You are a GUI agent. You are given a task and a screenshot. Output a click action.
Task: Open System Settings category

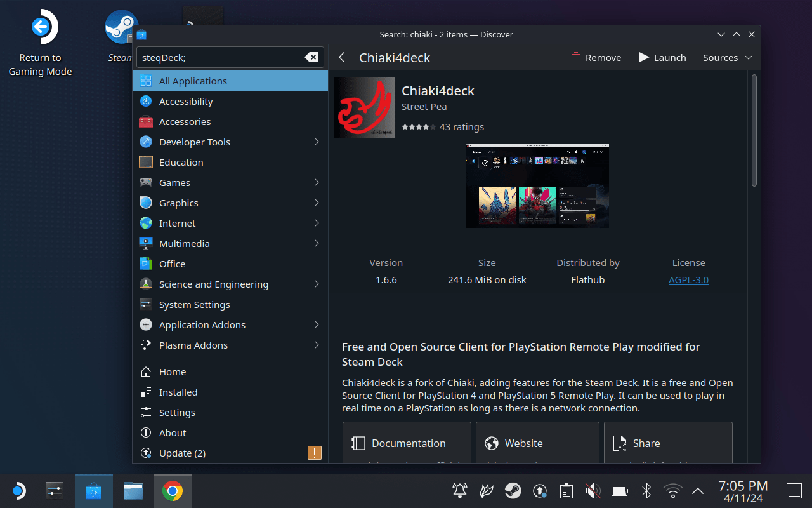click(x=230, y=304)
